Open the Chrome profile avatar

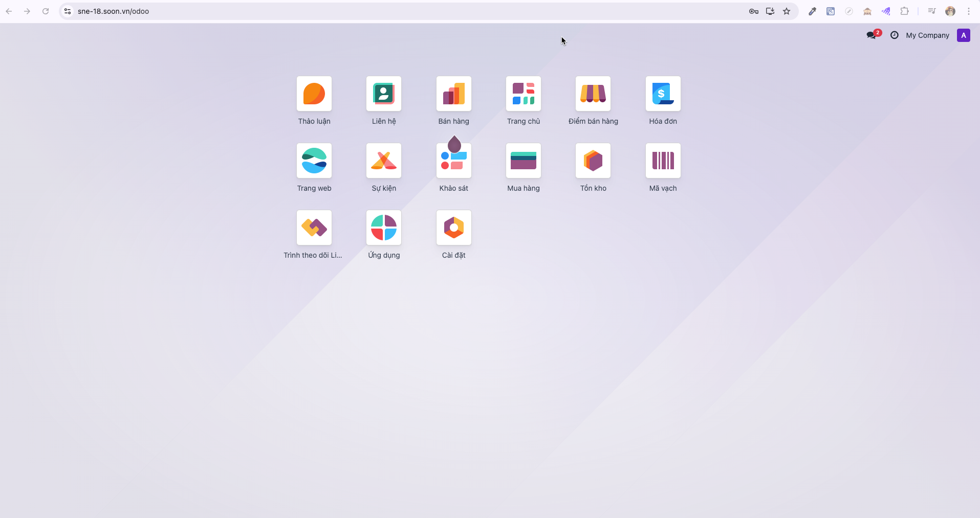coord(950,11)
